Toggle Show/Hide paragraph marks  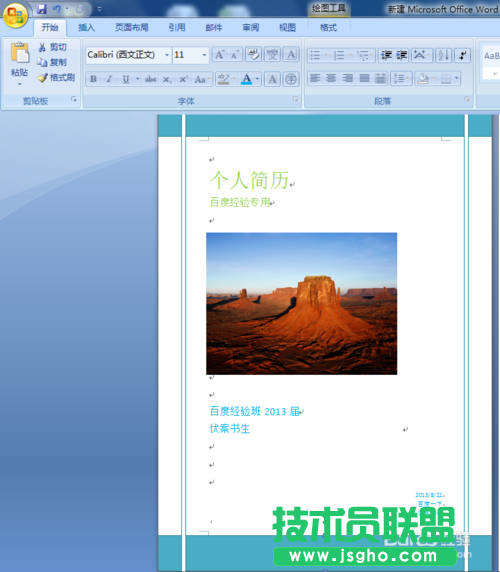[x=462, y=55]
